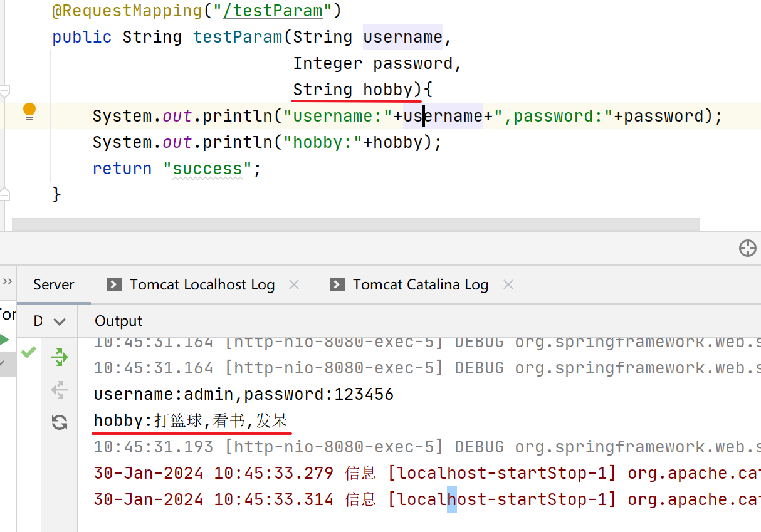The width and height of the screenshot is (761, 532).
Task: Open the Deployment dropdown chevron
Action: pos(60,321)
